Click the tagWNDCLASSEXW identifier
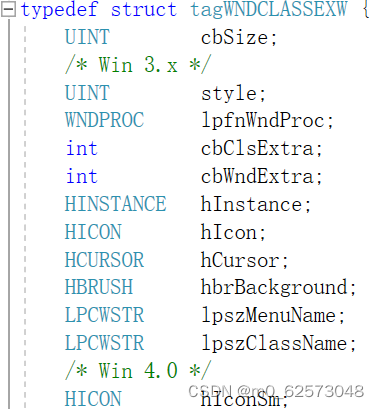This screenshot has width=379, height=409. click(x=269, y=9)
